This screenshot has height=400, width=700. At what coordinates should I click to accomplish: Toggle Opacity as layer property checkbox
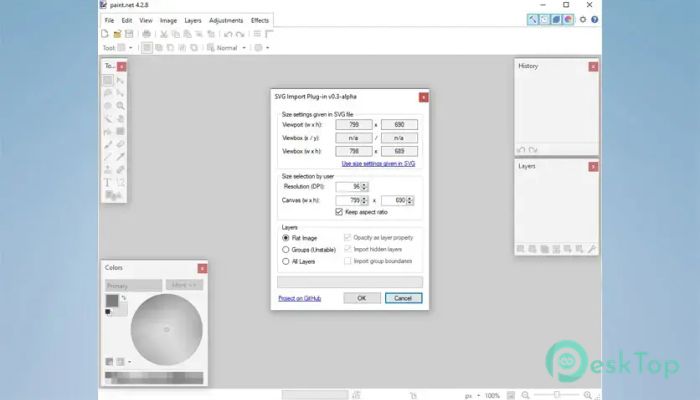(347, 238)
